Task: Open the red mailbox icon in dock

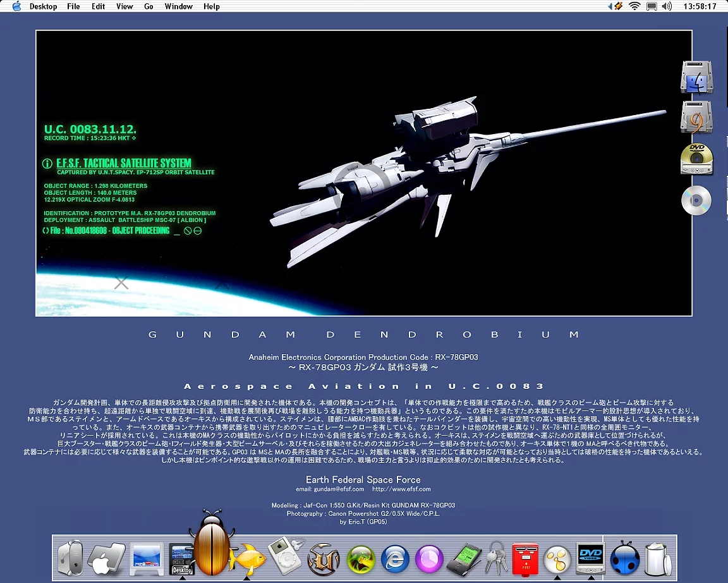Action: coord(525,559)
